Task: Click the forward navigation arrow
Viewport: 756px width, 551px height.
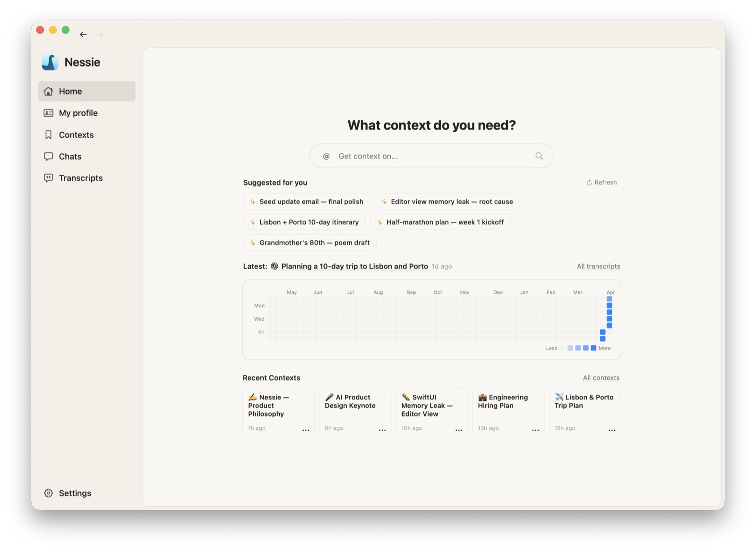Action: point(100,34)
